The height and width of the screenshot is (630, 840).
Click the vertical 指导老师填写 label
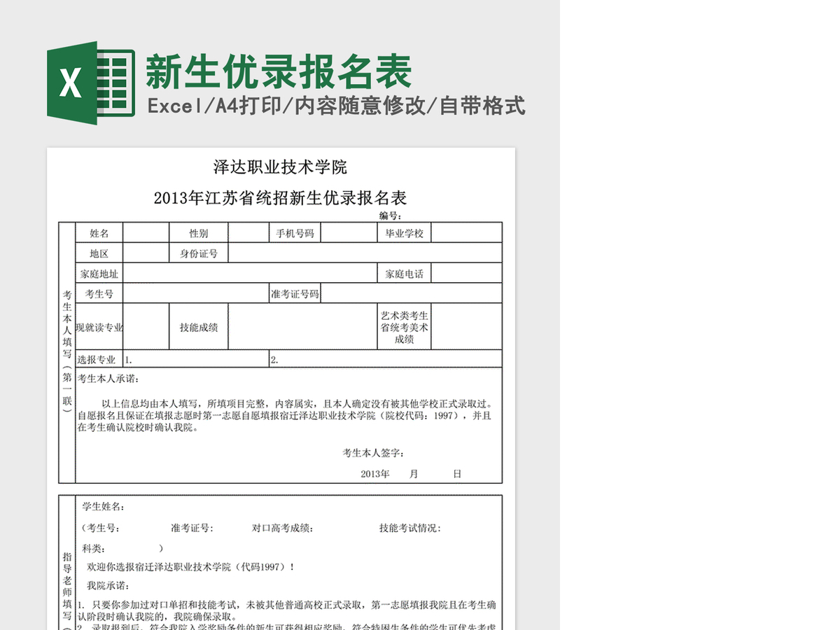click(x=67, y=589)
